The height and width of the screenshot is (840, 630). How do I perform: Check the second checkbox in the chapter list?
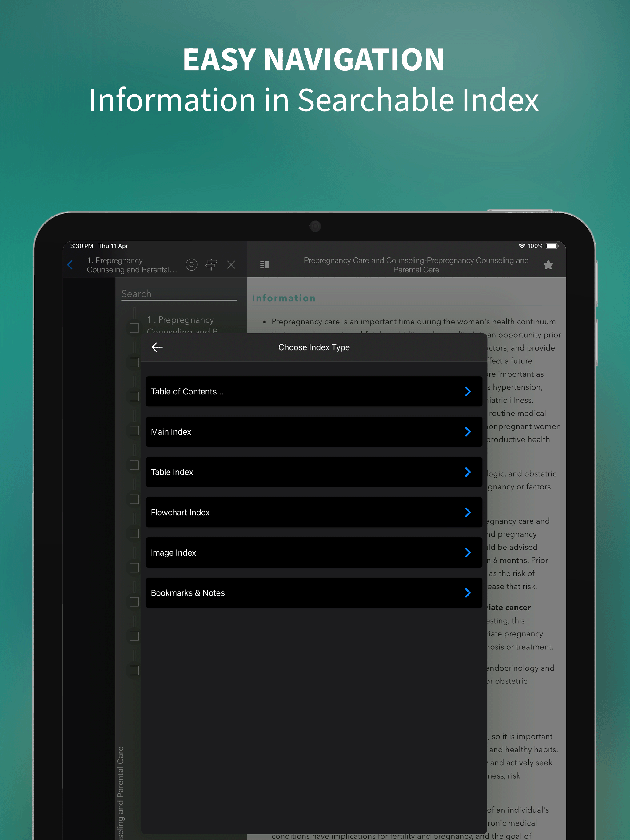pyautogui.click(x=134, y=362)
